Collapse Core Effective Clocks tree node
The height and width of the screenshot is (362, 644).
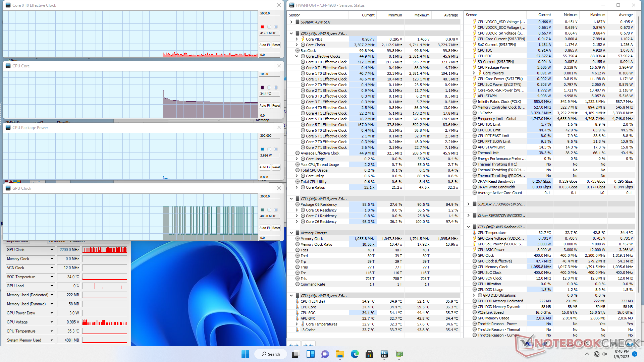[x=297, y=56]
